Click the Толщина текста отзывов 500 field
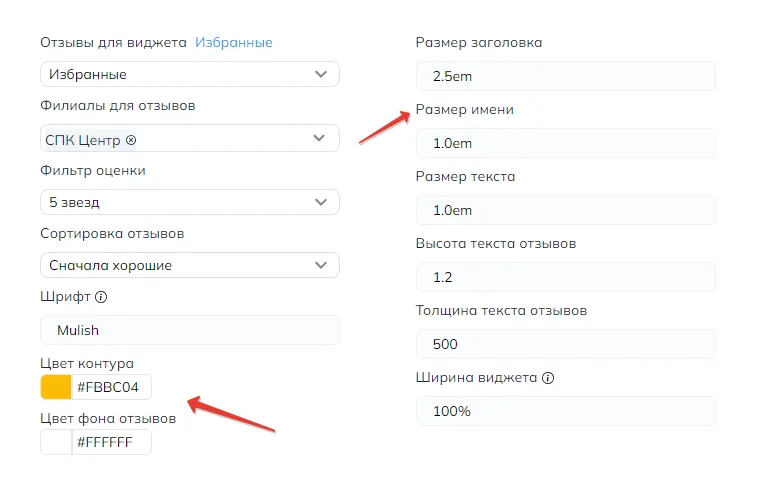This screenshot has width=778, height=504. coord(566,344)
